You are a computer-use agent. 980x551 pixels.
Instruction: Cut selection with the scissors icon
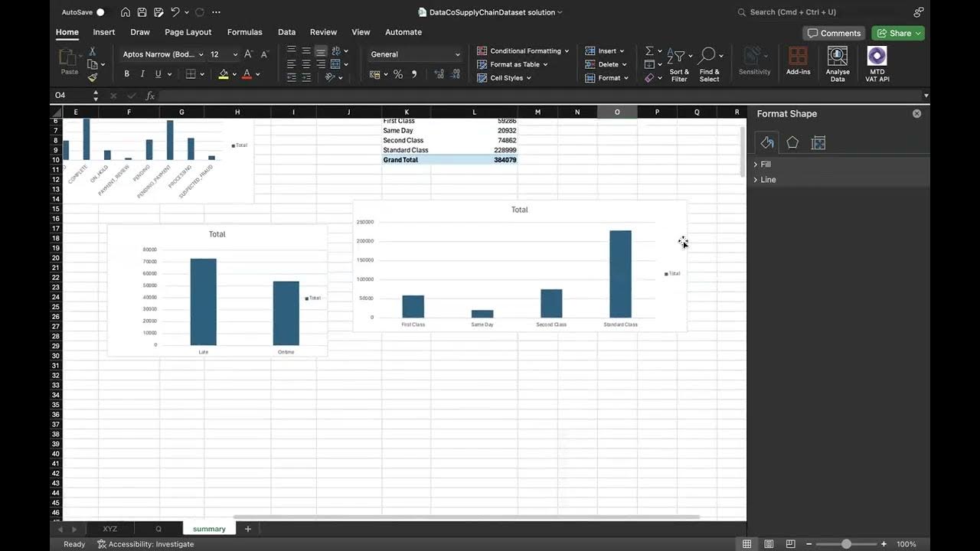(93, 52)
